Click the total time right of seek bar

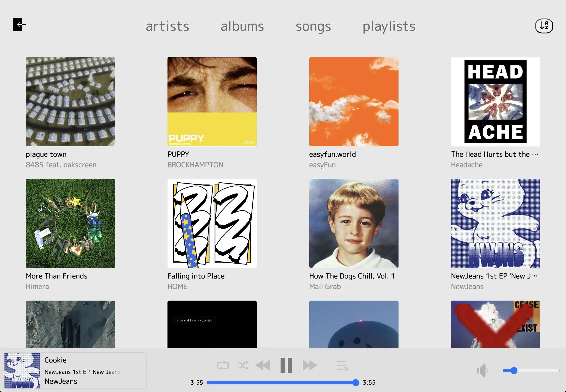tap(369, 382)
